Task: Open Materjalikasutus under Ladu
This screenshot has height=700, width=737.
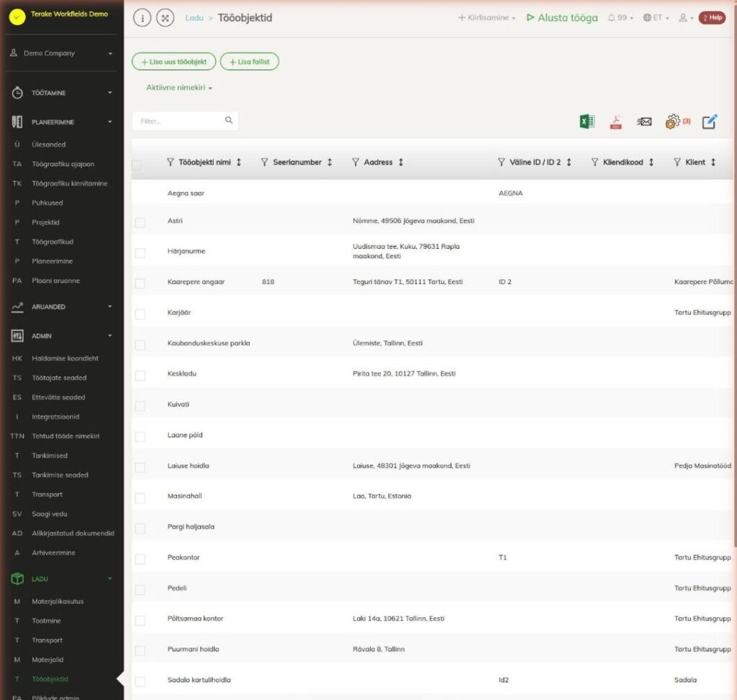Action: click(x=58, y=601)
